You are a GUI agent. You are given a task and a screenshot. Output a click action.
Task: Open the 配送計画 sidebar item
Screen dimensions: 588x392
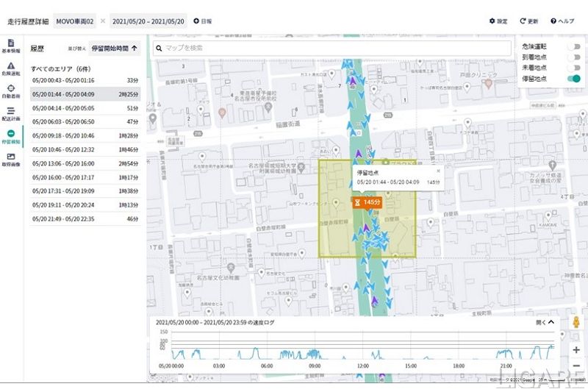11,114
